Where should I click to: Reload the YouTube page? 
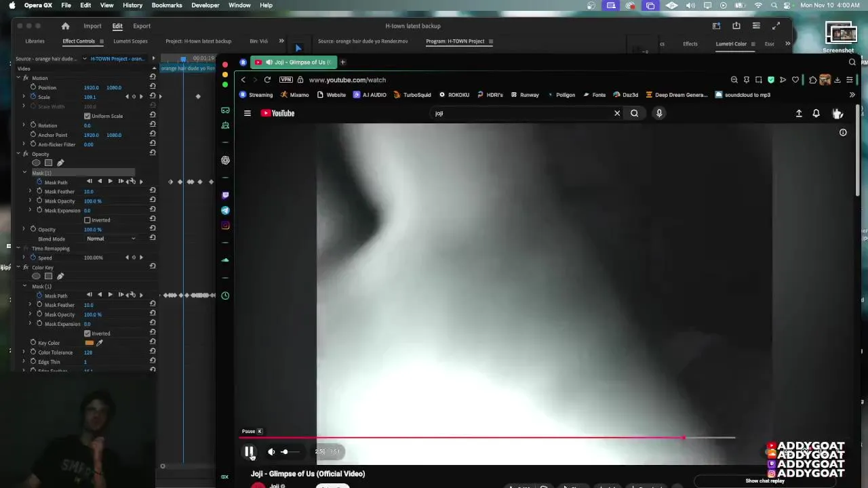pyautogui.click(x=267, y=80)
